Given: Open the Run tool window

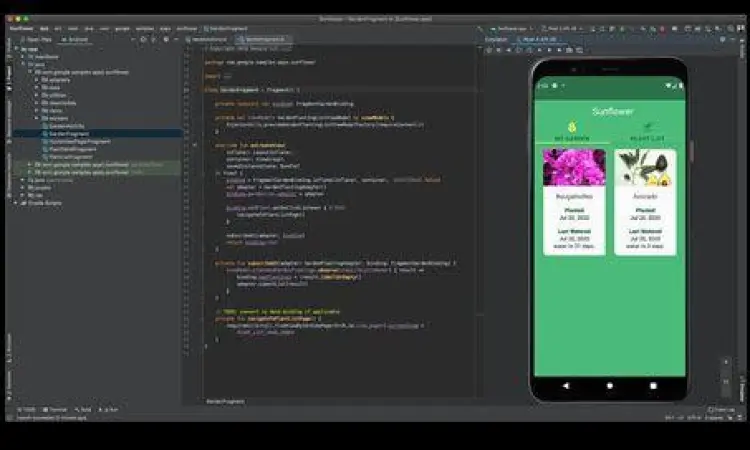Looking at the screenshot, I should tap(109, 409).
